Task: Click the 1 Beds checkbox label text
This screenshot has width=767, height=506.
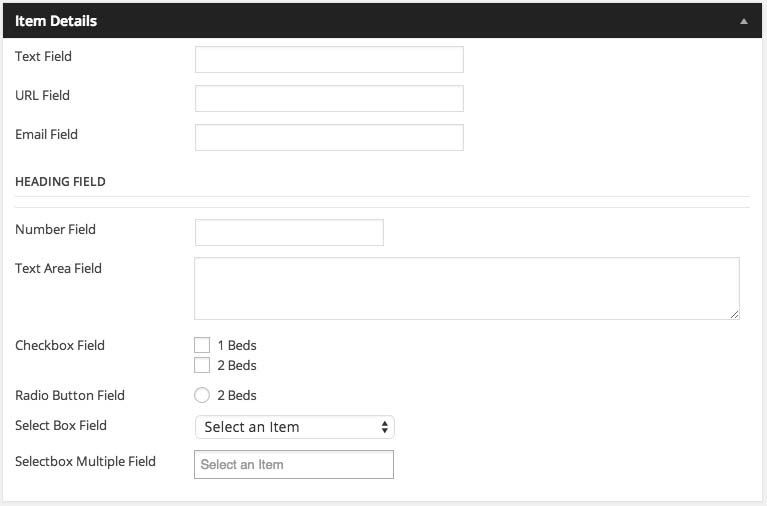Action: (237, 345)
